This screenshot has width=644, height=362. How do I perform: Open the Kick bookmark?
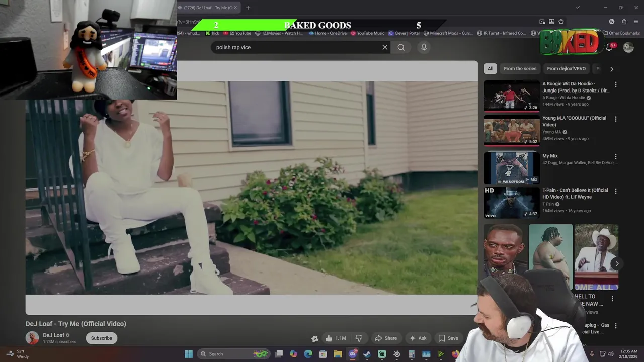pyautogui.click(x=212, y=33)
